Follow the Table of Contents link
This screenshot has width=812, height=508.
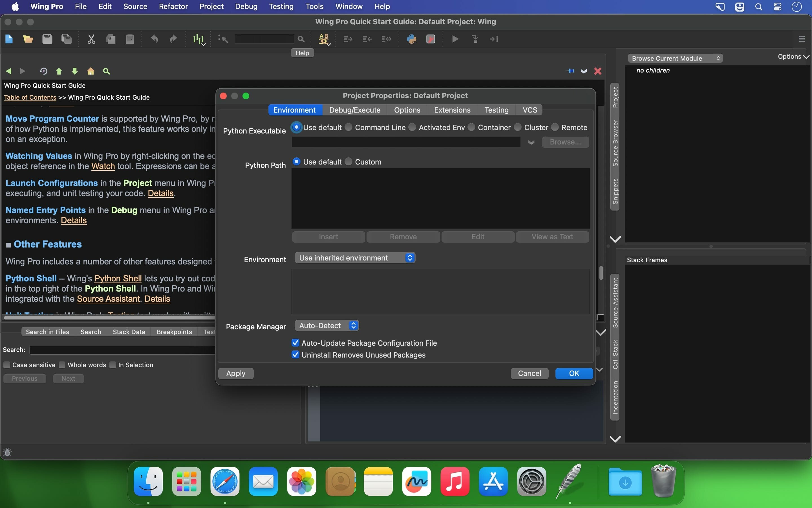pyautogui.click(x=30, y=97)
